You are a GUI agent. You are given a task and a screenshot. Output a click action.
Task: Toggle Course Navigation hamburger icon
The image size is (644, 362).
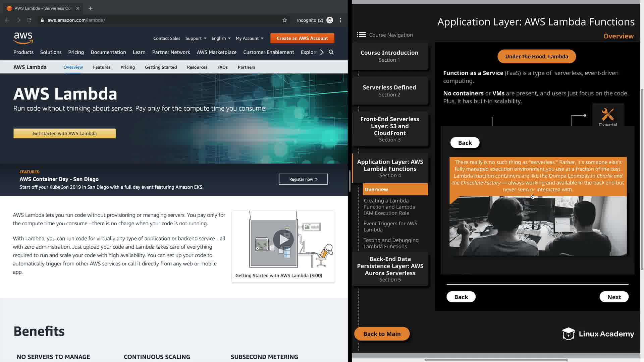[361, 35]
